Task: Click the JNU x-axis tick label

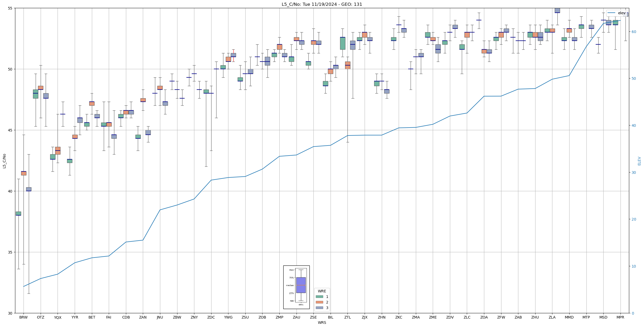Action: click(x=160, y=317)
